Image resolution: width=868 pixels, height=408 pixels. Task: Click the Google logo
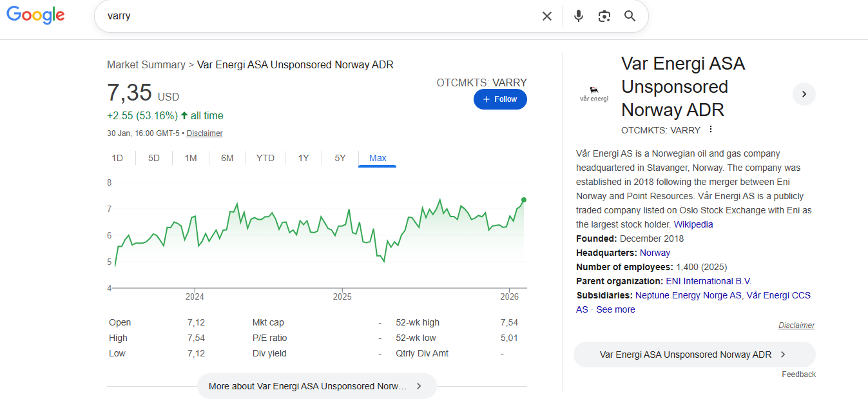tap(35, 16)
